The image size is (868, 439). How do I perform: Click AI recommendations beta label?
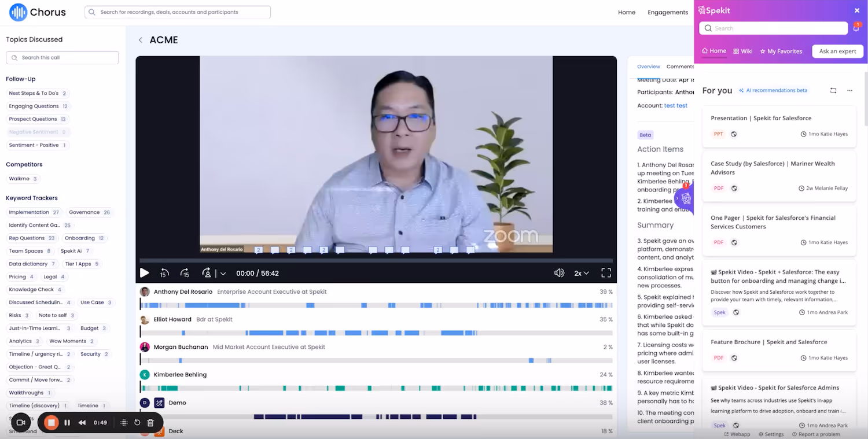click(x=773, y=90)
